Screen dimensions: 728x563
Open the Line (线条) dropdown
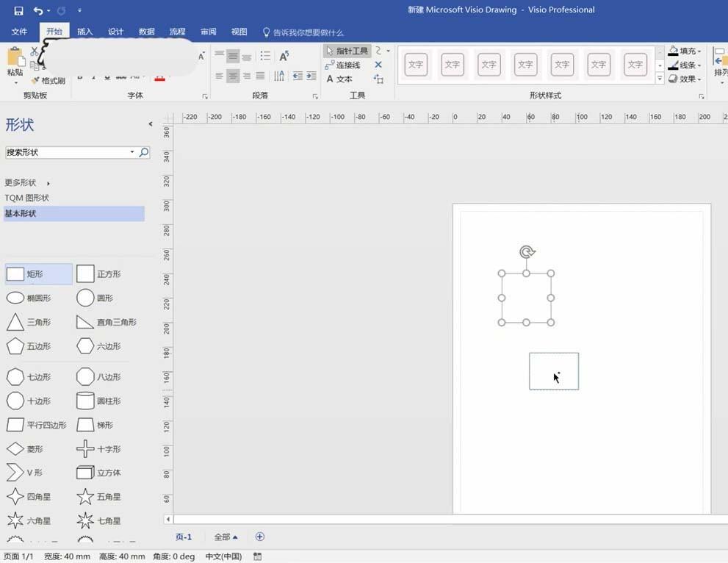[685, 65]
